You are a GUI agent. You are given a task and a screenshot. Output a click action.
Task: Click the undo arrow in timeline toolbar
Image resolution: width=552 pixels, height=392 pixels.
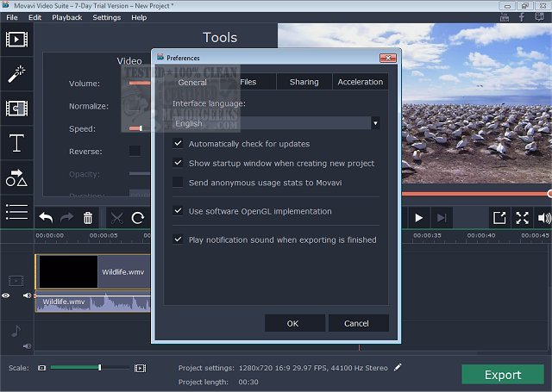(x=46, y=218)
